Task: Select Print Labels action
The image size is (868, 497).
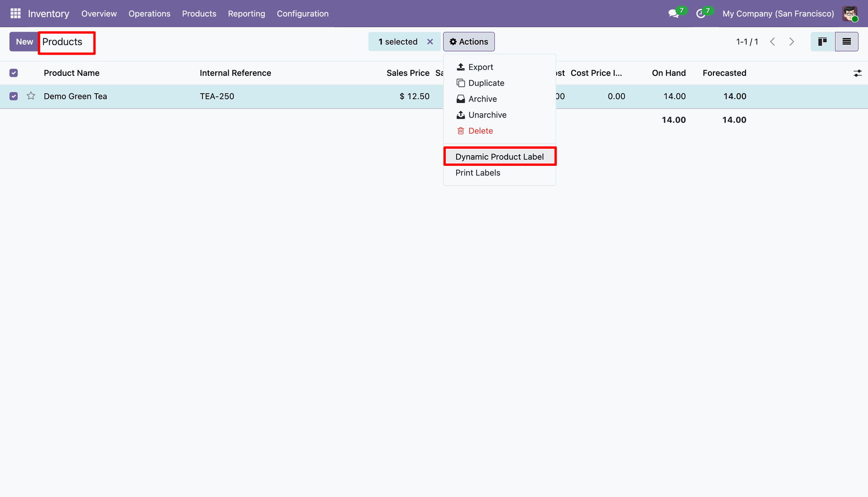Action: click(500, 173)
